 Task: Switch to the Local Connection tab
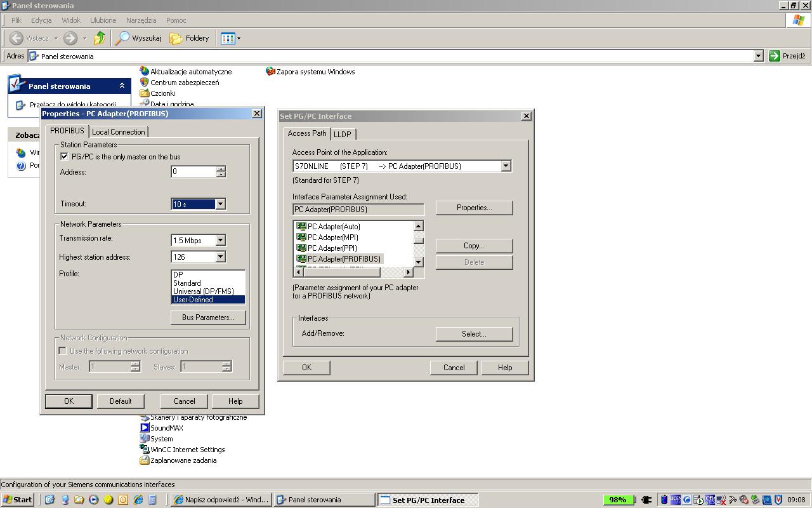pos(119,132)
